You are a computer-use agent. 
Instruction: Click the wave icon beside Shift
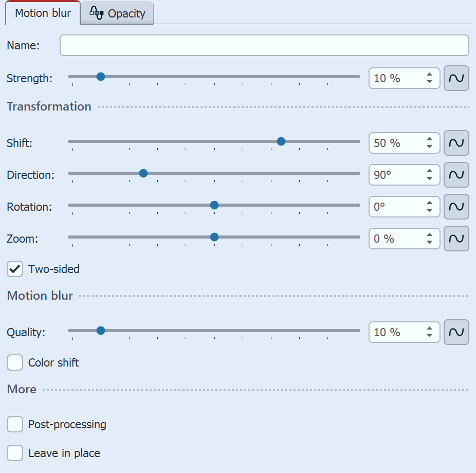(x=456, y=143)
